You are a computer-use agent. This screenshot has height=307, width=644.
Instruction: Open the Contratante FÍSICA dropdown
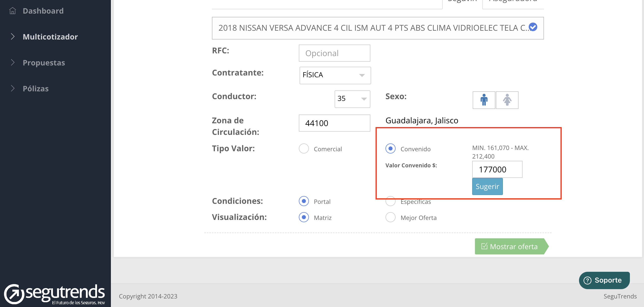click(335, 75)
